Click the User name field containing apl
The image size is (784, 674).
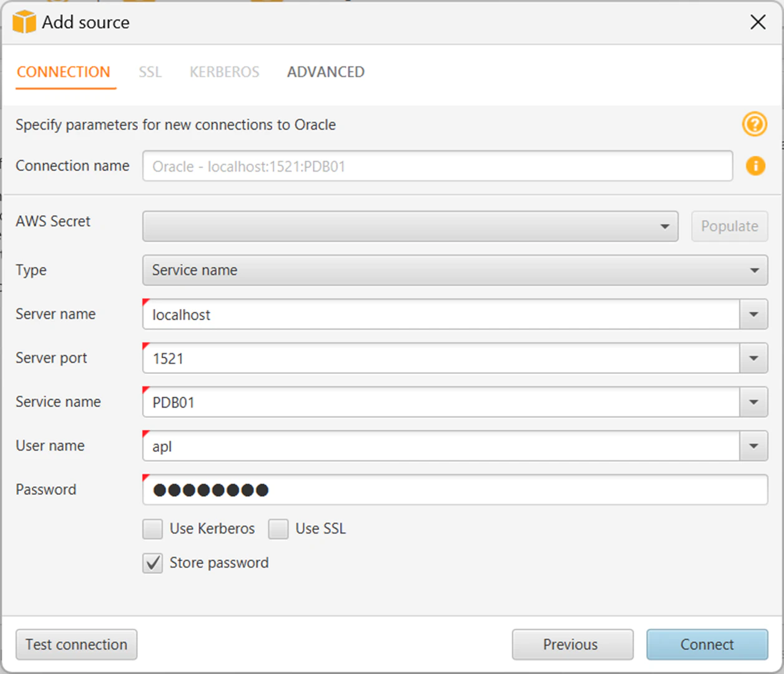tap(441, 446)
